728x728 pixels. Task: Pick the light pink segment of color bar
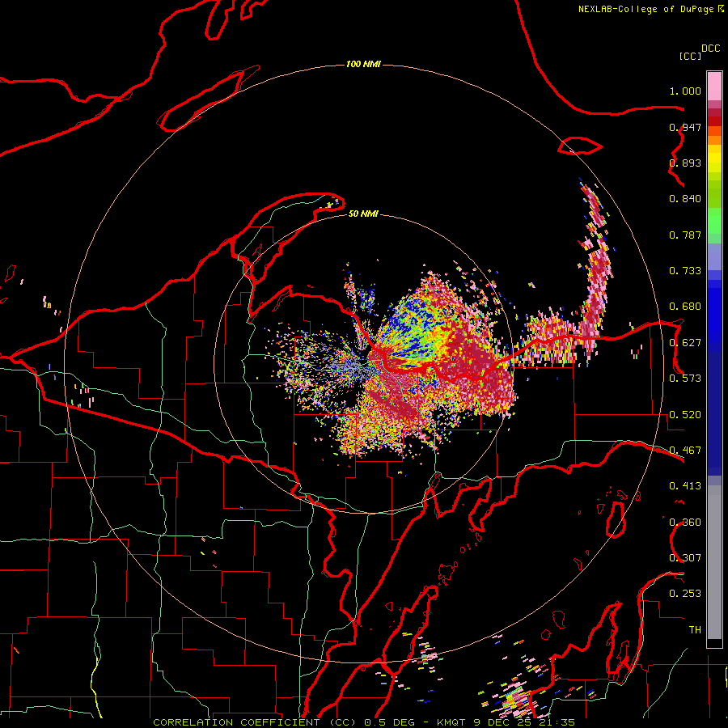coord(714,87)
